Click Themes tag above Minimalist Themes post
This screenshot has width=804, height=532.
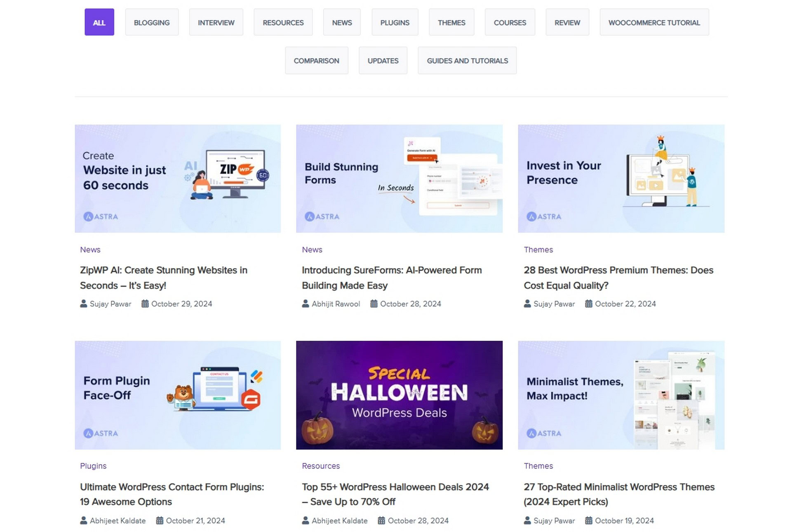coord(538,466)
